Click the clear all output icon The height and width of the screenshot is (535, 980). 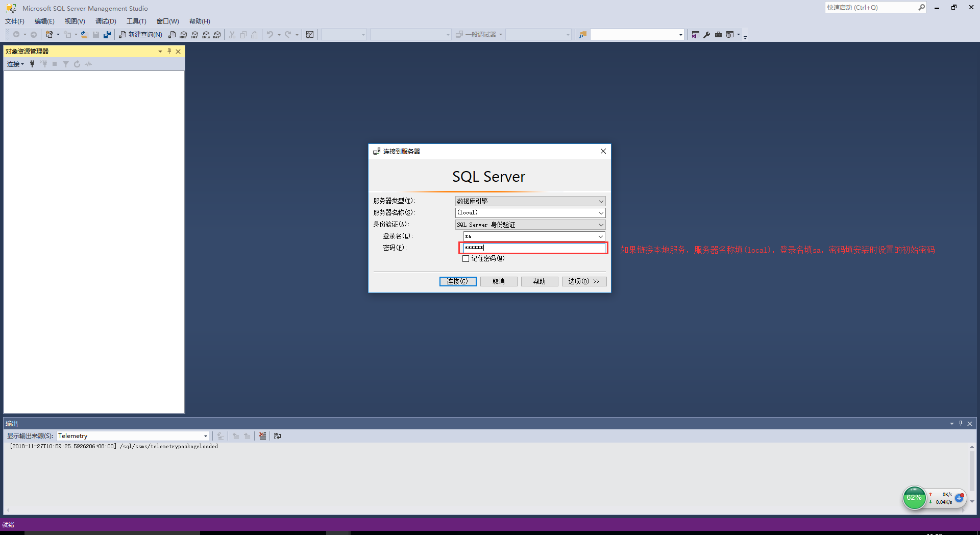(262, 436)
